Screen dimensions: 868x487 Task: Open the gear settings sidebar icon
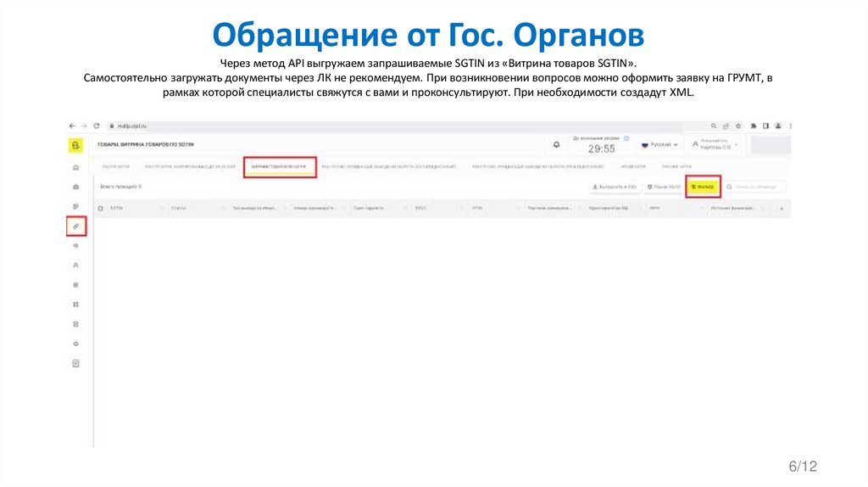coord(75,344)
